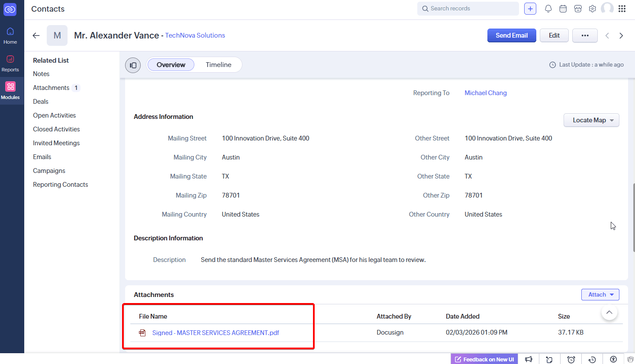The height and width of the screenshot is (364, 635).
Task: Open the Attach dropdown menu
Action: (600, 294)
